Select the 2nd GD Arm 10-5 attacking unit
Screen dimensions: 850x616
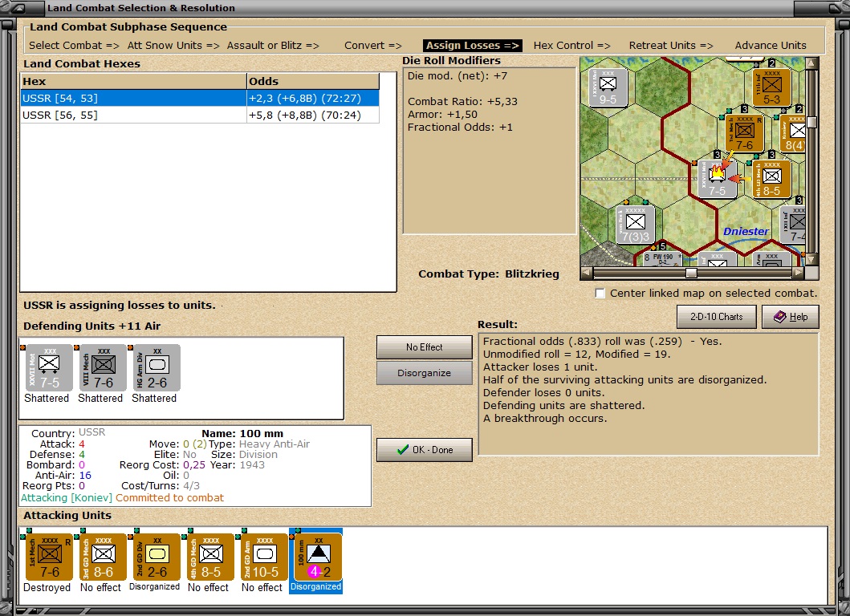click(262, 557)
